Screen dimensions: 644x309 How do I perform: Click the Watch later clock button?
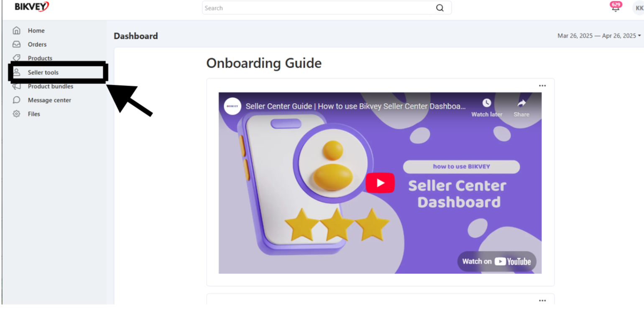(487, 108)
